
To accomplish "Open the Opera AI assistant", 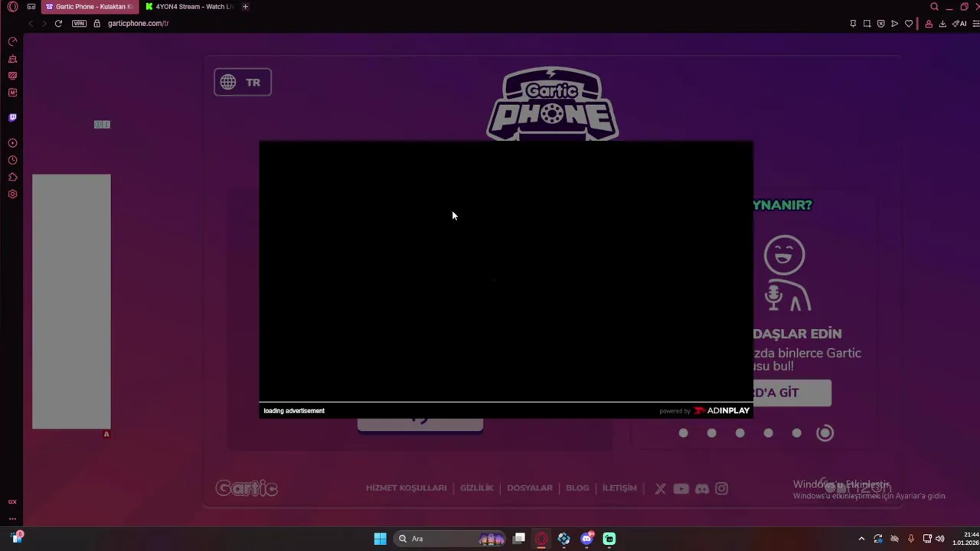I will coord(959,24).
